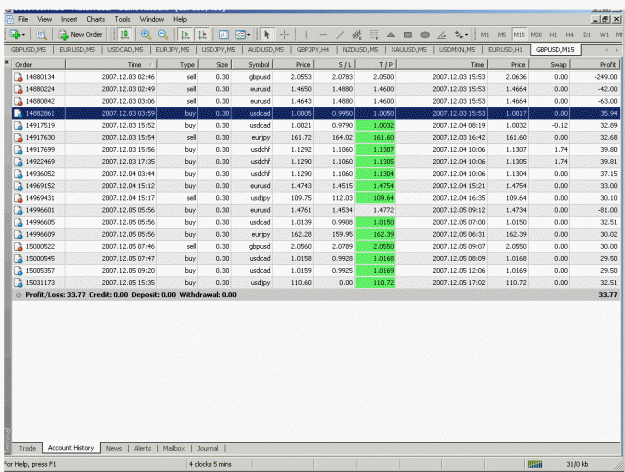Open the Journal terminal tab
625x472 pixels.
[x=208, y=448]
